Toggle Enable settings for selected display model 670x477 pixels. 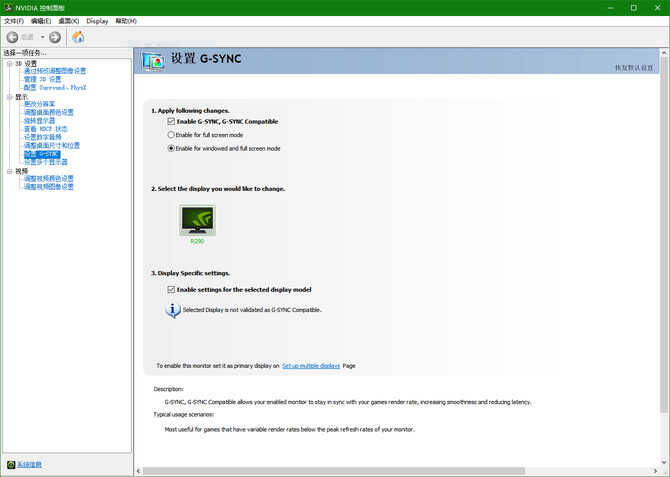(171, 289)
